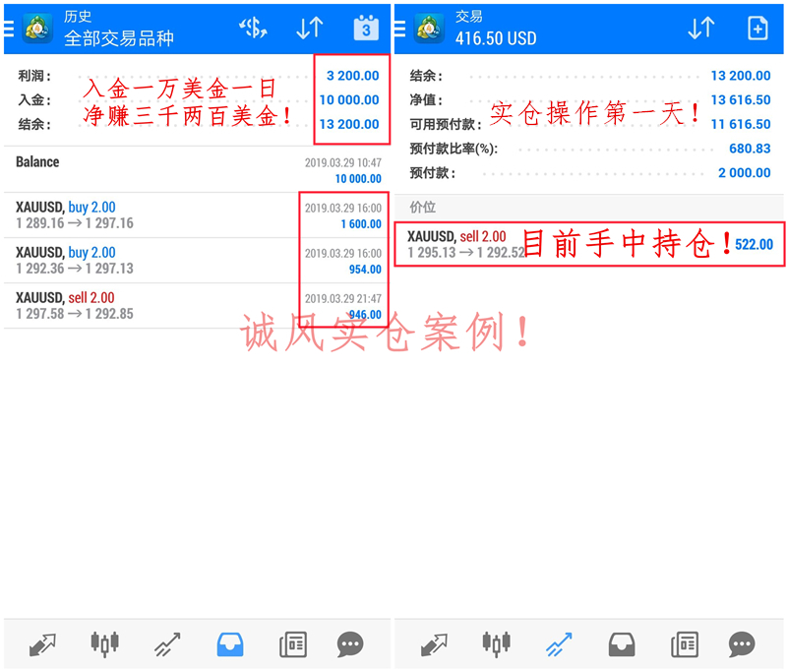Sort history via up-down arrows icon
The image size is (787, 672).
[309, 29]
